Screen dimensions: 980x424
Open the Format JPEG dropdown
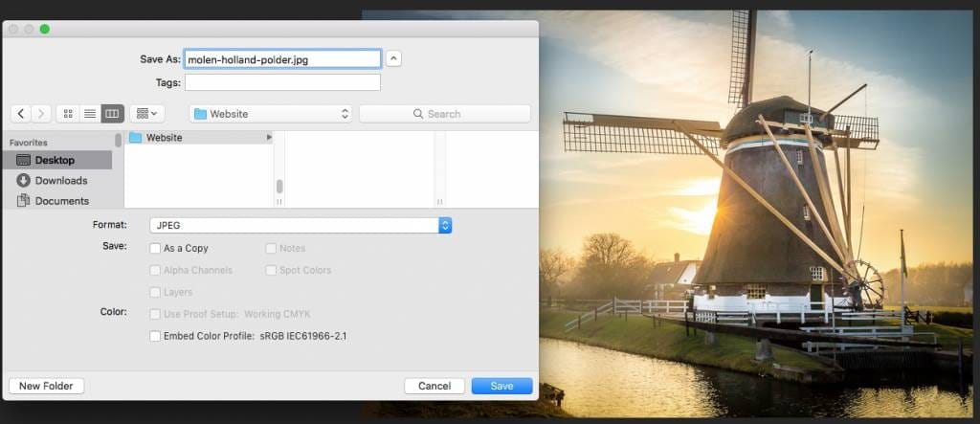click(x=301, y=225)
